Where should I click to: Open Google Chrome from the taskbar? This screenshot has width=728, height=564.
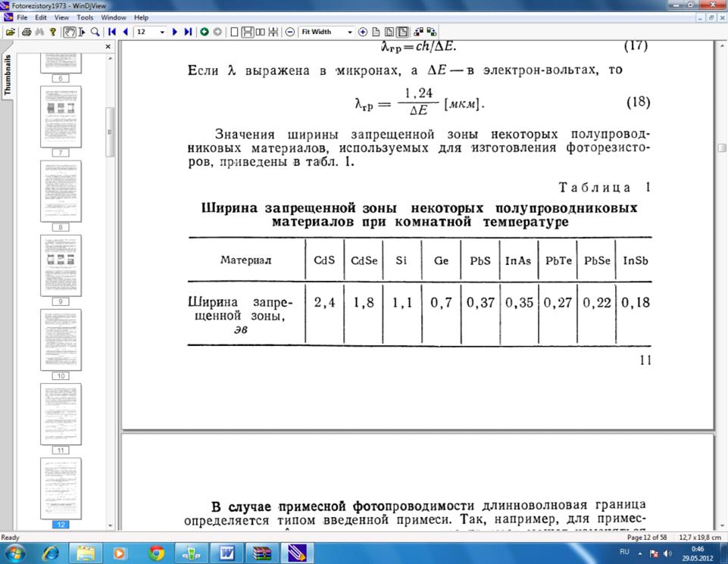pyautogui.click(x=156, y=553)
